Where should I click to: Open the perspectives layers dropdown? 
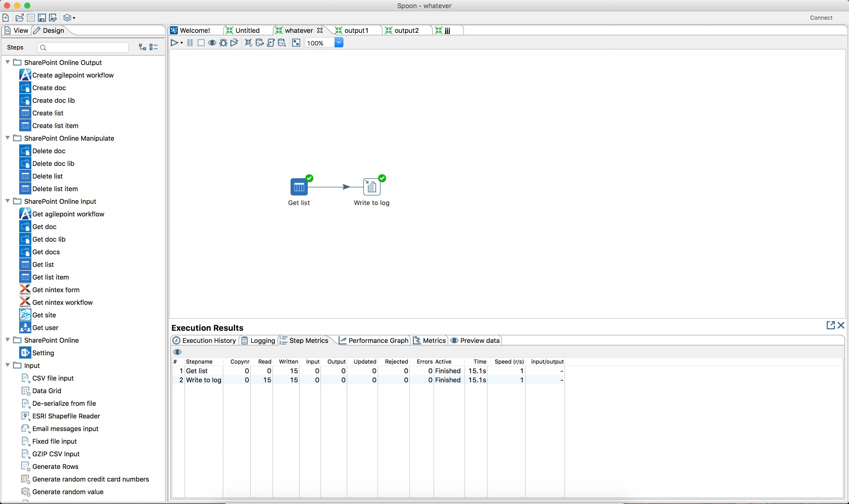coord(69,18)
